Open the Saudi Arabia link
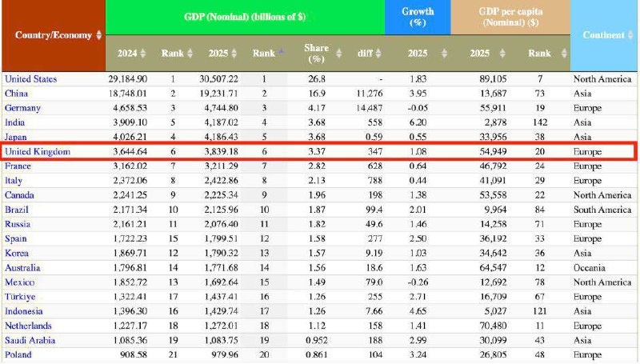This screenshot has width=640, height=364. 30,340
